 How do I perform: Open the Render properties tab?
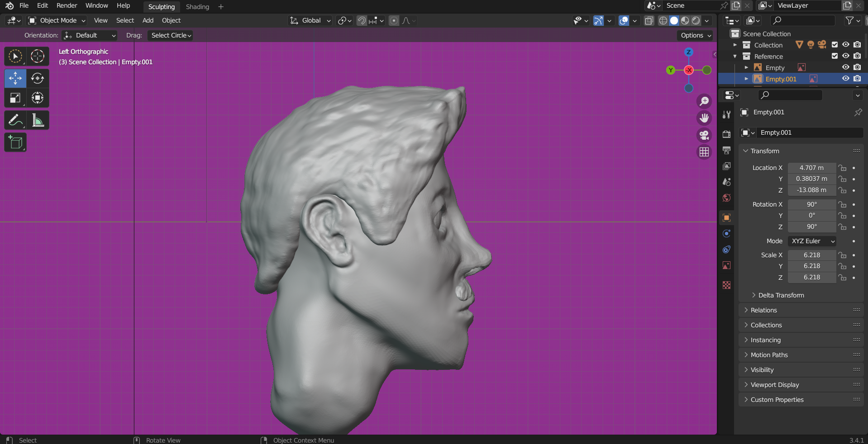[x=726, y=134]
